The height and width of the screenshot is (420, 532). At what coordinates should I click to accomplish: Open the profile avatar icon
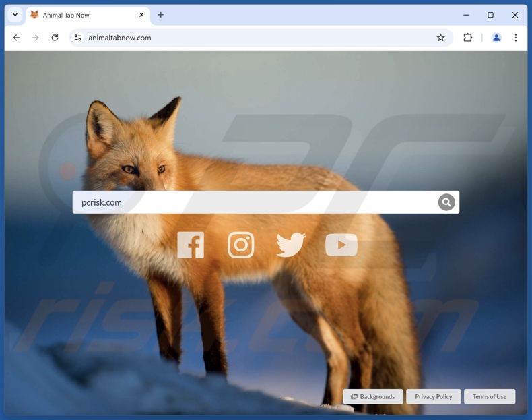pos(496,38)
